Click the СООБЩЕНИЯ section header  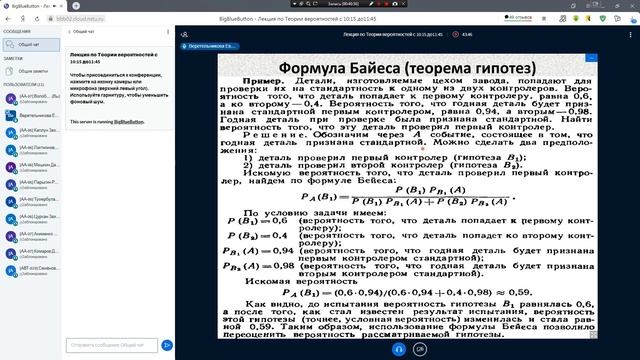(x=17, y=31)
